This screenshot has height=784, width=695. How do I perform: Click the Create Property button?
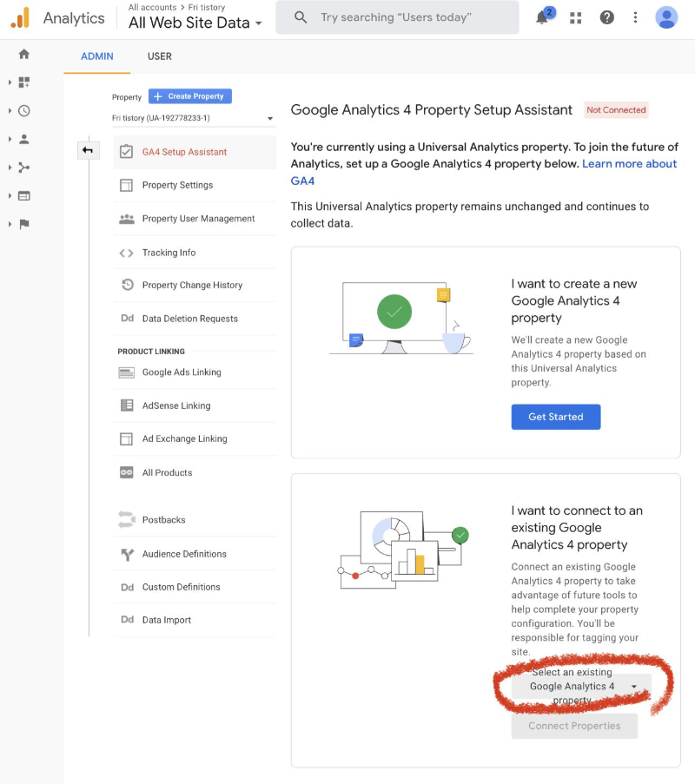coord(190,96)
